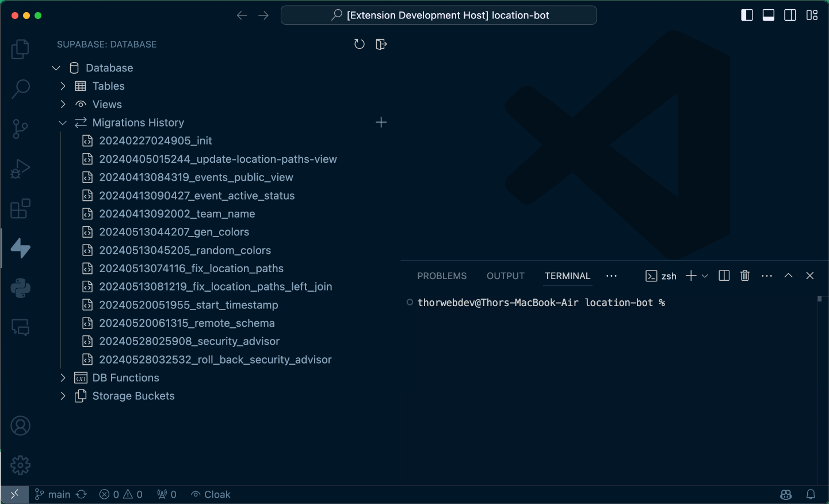The width and height of the screenshot is (829, 504).
Task: Click the ports forwarded indicator
Action: click(x=167, y=495)
